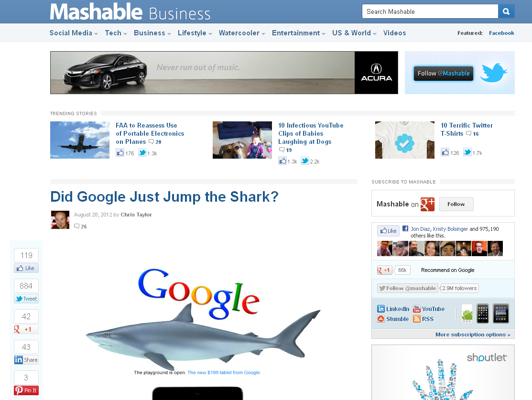The width and height of the screenshot is (532, 400).
Task: Expand the Entertainment dropdown menu
Action: (299, 33)
